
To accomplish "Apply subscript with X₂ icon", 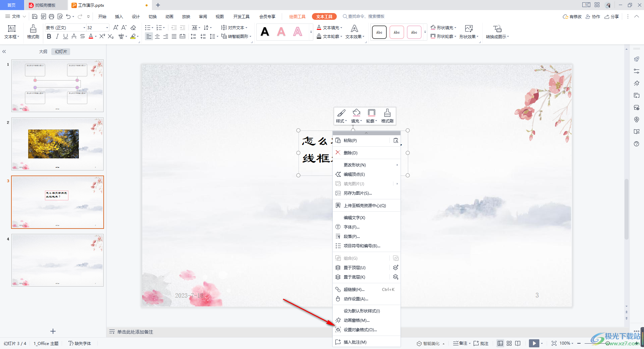I will [x=111, y=36].
